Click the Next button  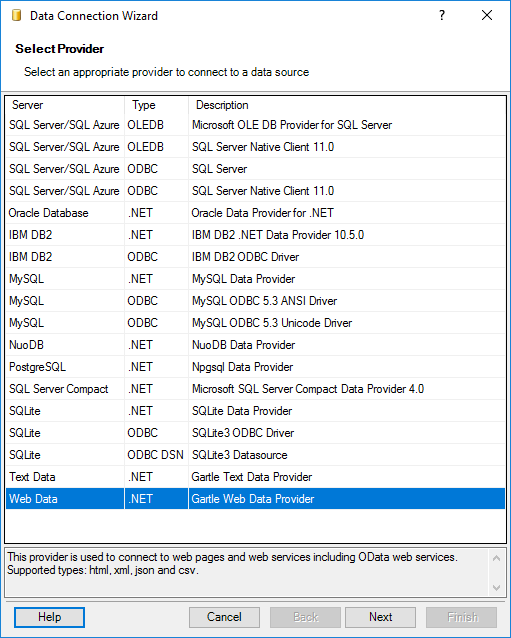click(380, 617)
